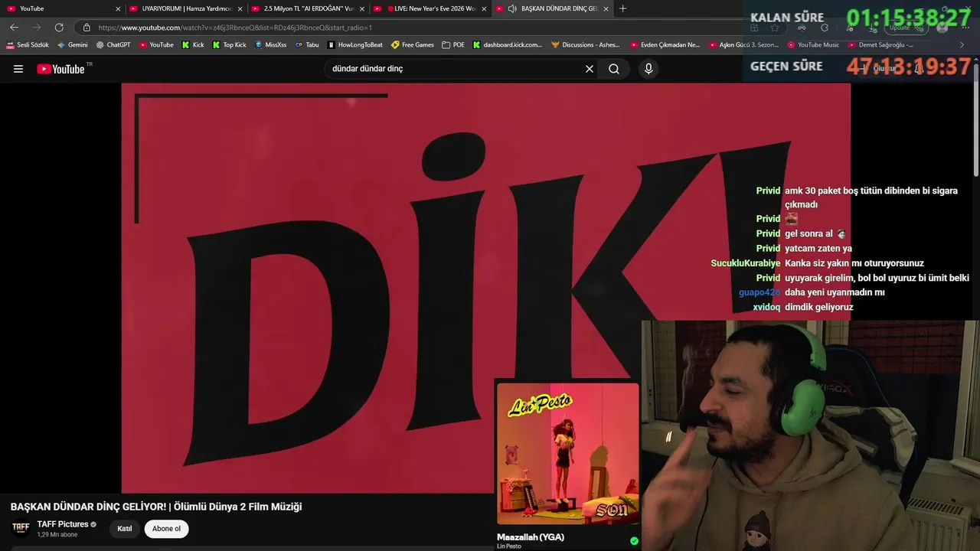Go back with the browser back arrow
Image resolution: width=980 pixels, height=551 pixels.
coord(14,28)
